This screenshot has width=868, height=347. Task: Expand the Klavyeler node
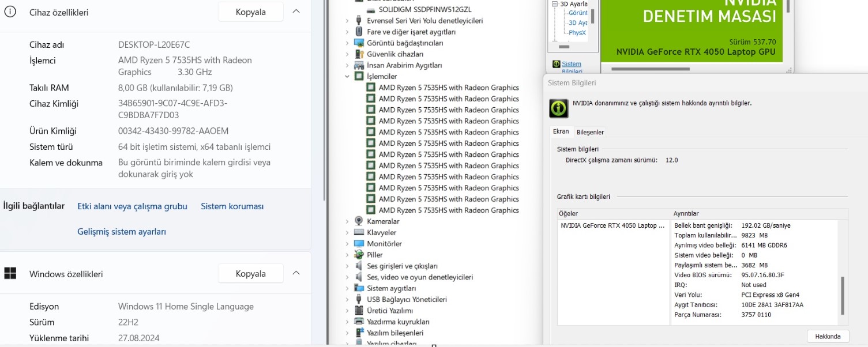347,232
